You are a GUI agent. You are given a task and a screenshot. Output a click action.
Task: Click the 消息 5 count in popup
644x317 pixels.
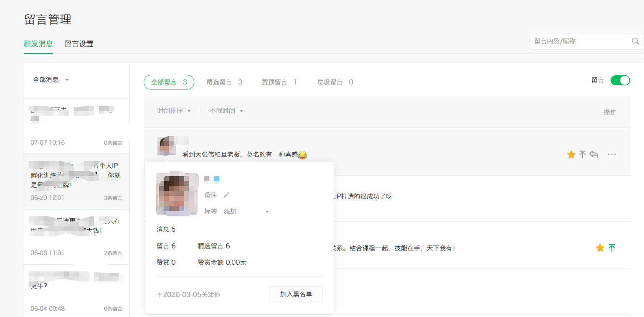(x=166, y=229)
